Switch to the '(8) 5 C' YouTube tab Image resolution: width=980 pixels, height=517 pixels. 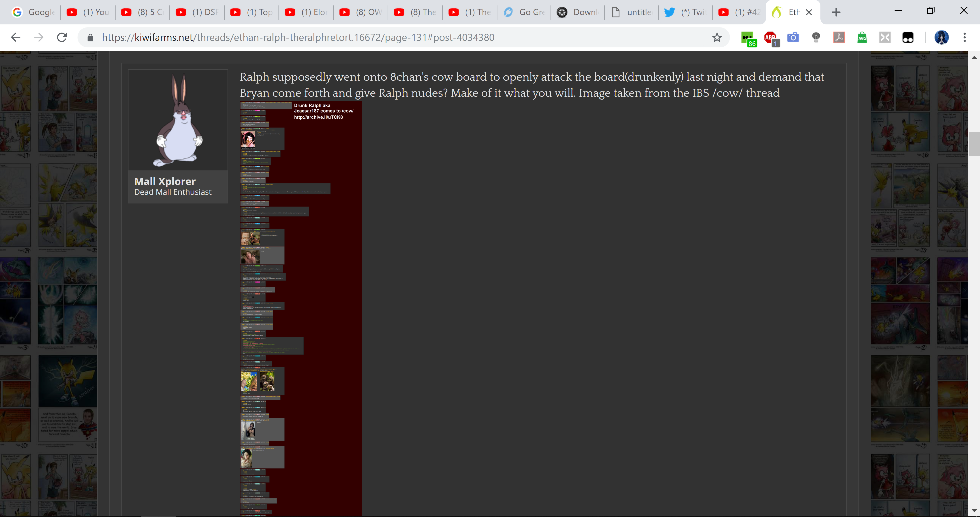[x=143, y=12]
